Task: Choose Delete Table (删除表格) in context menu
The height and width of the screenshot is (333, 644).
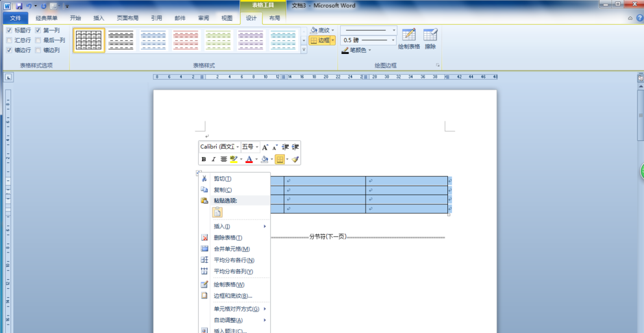Action: pos(234,238)
